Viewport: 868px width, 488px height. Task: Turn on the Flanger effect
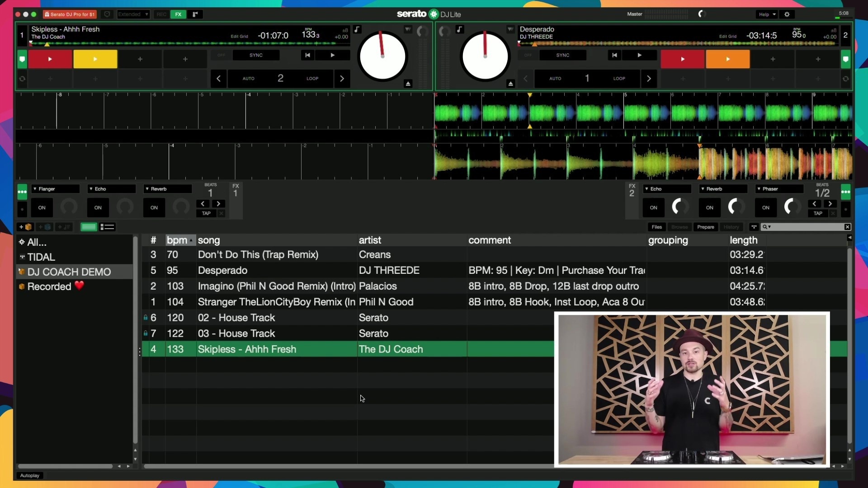click(42, 208)
